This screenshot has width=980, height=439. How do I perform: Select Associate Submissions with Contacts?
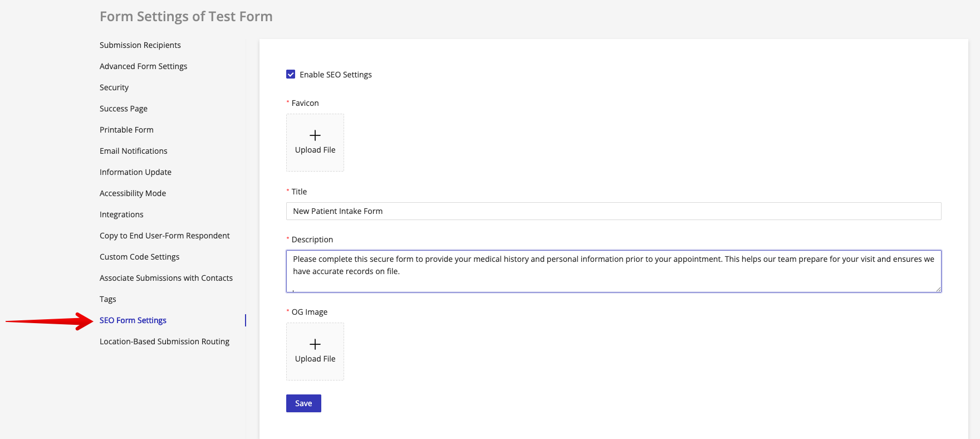tap(166, 278)
